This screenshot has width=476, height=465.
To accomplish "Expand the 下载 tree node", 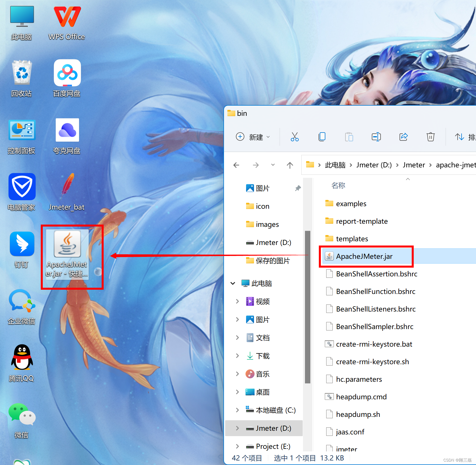I will (237, 356).
